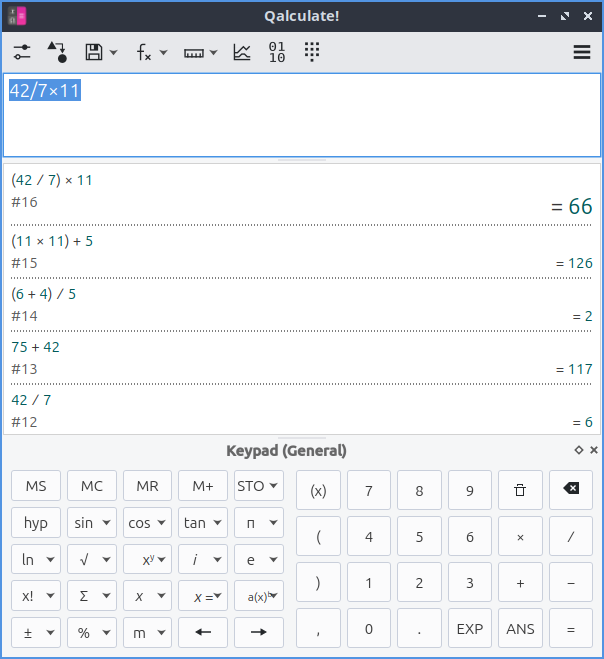This screenshot has height=659, width=604.
Task: Move cursor right with arrow button
Action: pyautogui.click(x=258, y=632)
